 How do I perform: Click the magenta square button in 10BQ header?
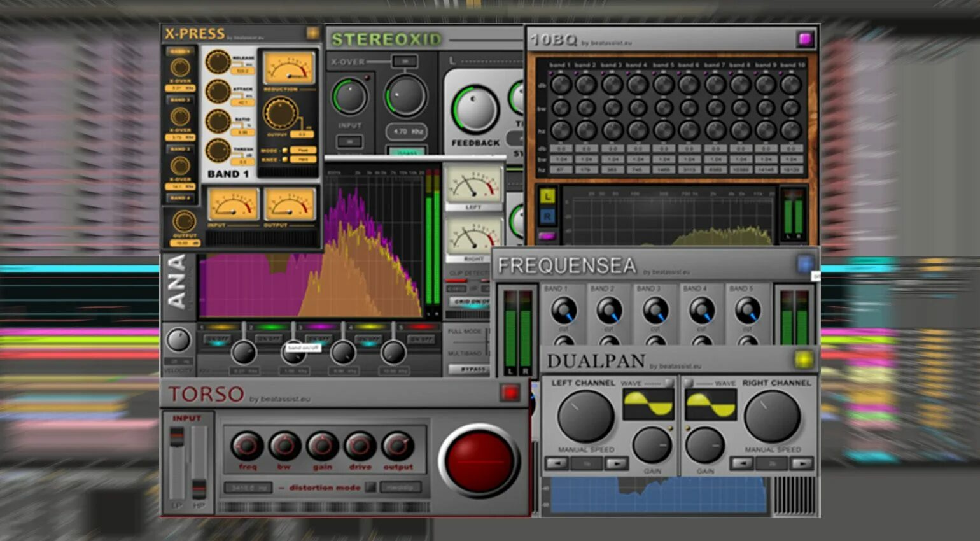[x=805, y=39]
